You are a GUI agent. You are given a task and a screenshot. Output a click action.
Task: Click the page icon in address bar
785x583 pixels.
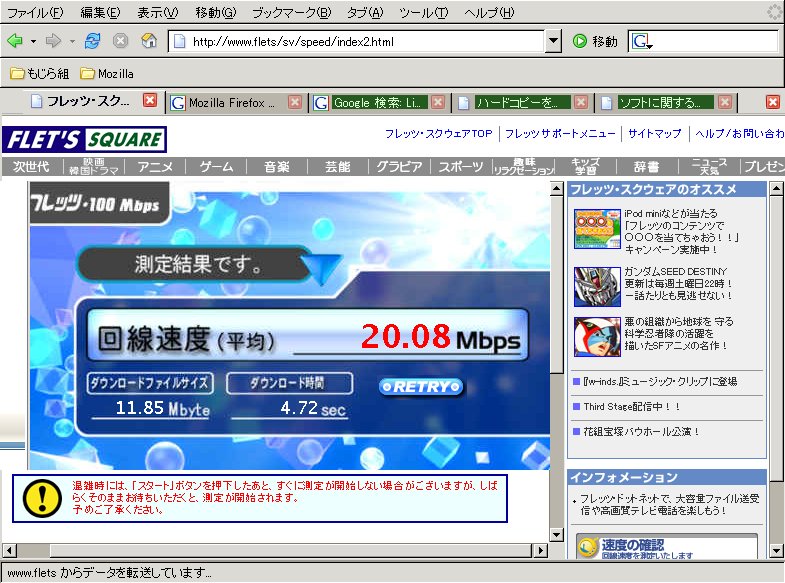tap(179, 42)
